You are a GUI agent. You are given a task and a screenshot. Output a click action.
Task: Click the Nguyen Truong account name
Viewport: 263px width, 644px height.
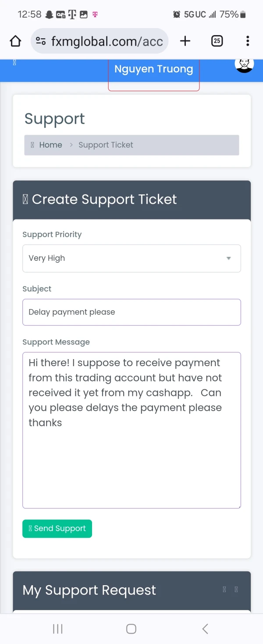(x=153, y=69)
